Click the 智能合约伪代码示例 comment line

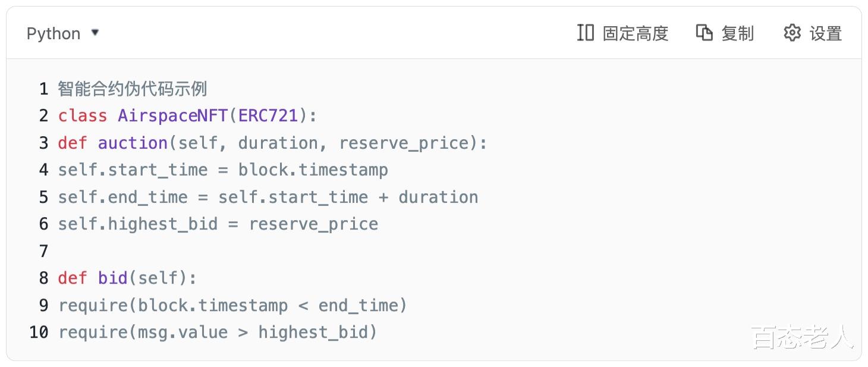pyautogui.click(x=132, y=89)
